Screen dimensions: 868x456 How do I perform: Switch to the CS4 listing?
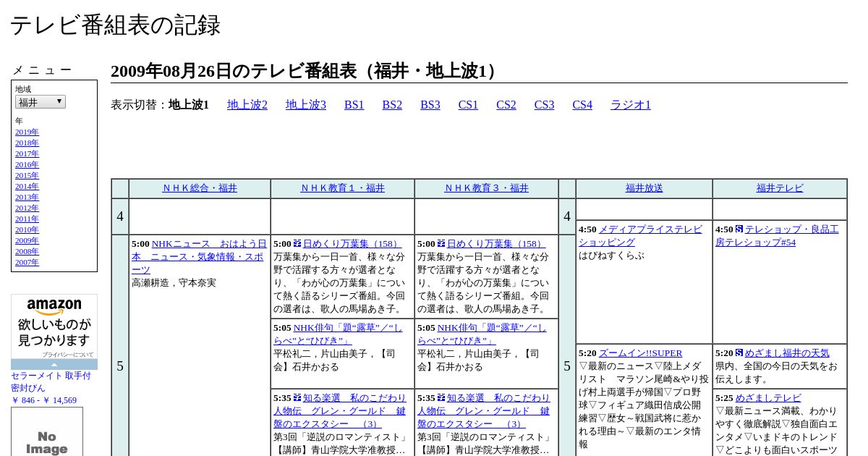582,105
